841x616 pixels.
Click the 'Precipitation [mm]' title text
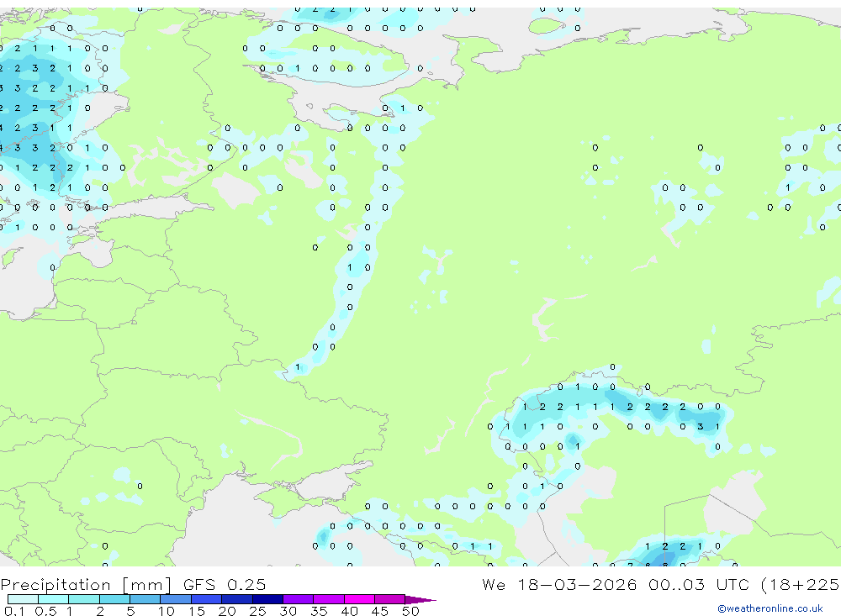[86, 585]
